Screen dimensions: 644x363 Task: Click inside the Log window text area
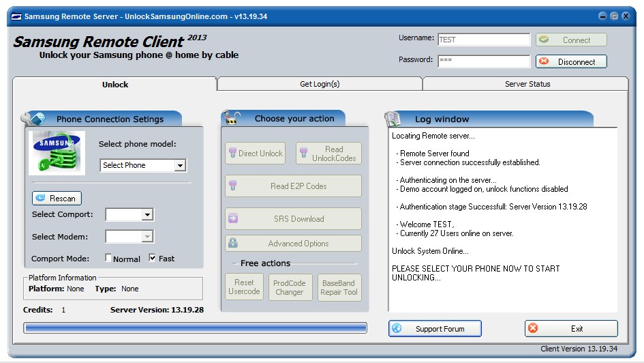503,220
